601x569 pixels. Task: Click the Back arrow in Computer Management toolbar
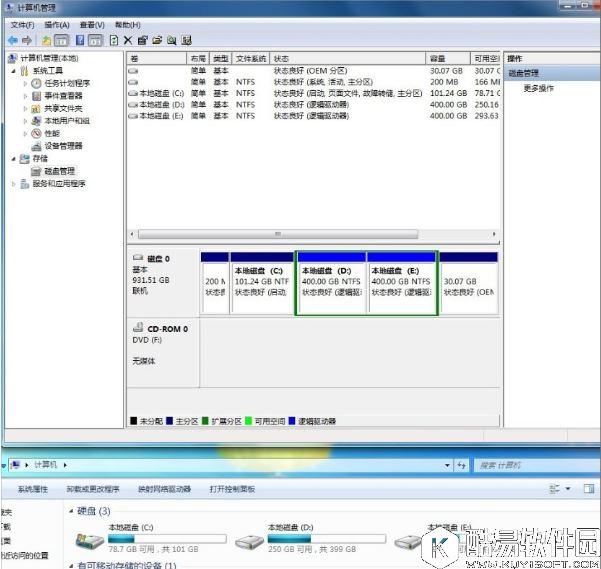(x=13, y=40)
